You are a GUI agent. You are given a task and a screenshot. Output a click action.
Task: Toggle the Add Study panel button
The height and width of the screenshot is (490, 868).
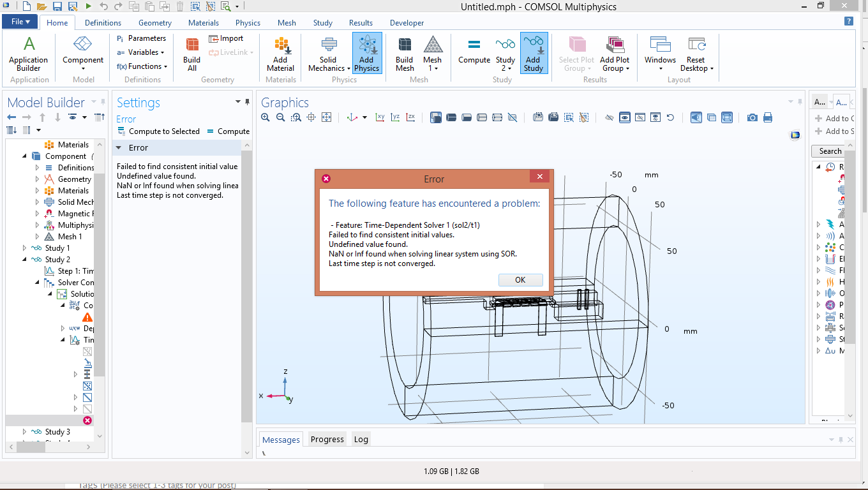coord(533,54)
